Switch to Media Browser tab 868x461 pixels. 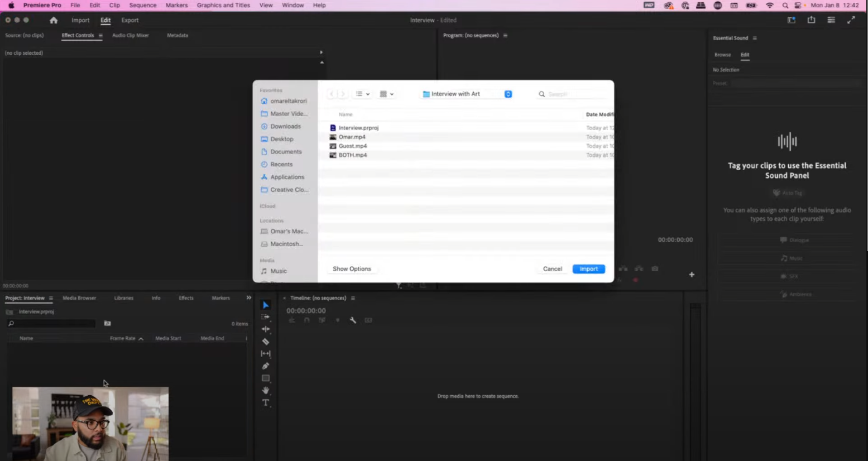click(x=79, y=299)
